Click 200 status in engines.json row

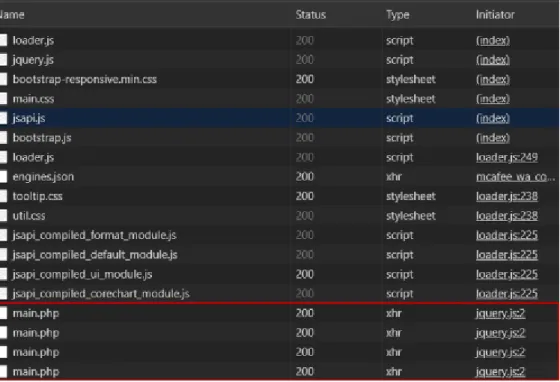305,177
